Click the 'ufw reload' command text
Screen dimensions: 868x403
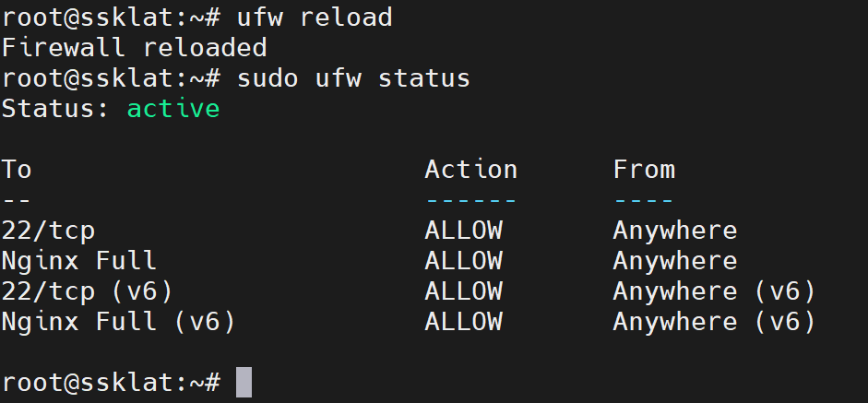tap(315, 18)
